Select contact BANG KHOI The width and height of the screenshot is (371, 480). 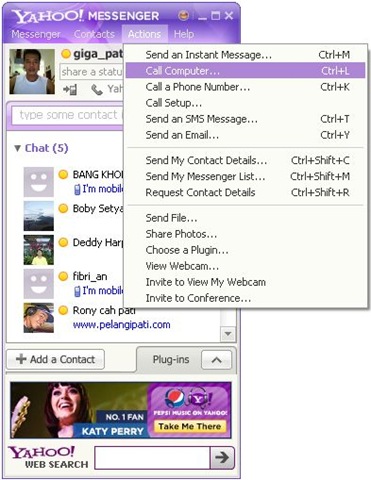pyautogui.click(x=98, y=174)
